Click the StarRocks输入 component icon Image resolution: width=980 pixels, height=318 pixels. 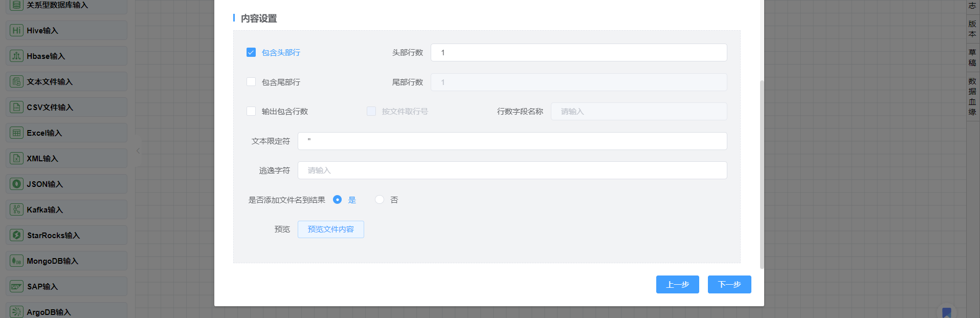16,235
